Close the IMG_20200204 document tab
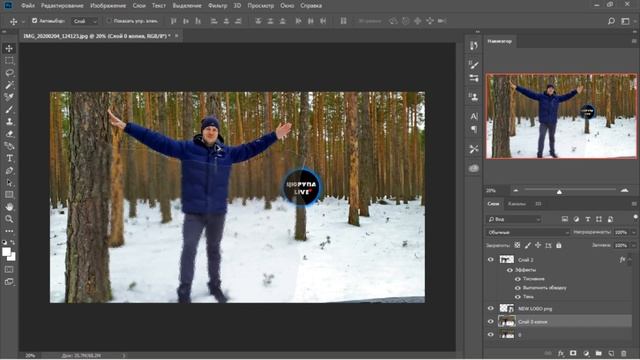 [176, 36]
